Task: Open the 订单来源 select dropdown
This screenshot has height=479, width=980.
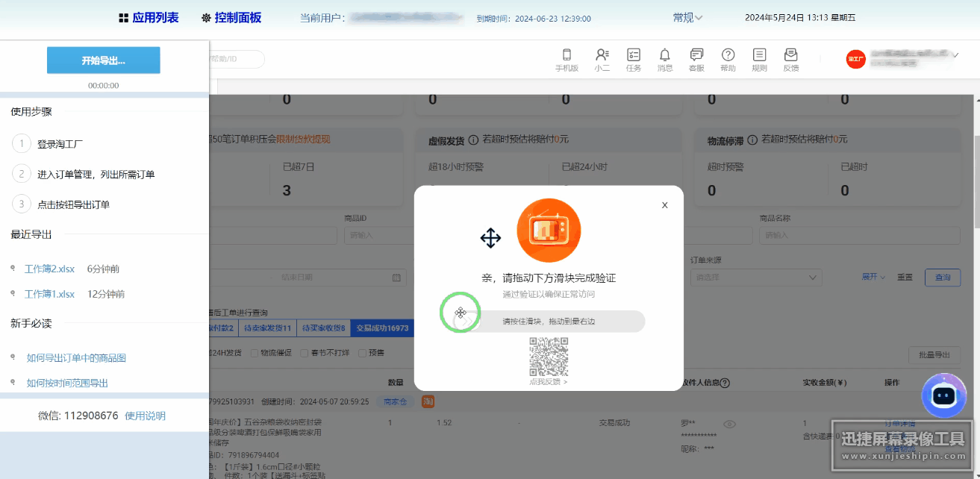Action: pyautogui.click(x=756, y=278)
